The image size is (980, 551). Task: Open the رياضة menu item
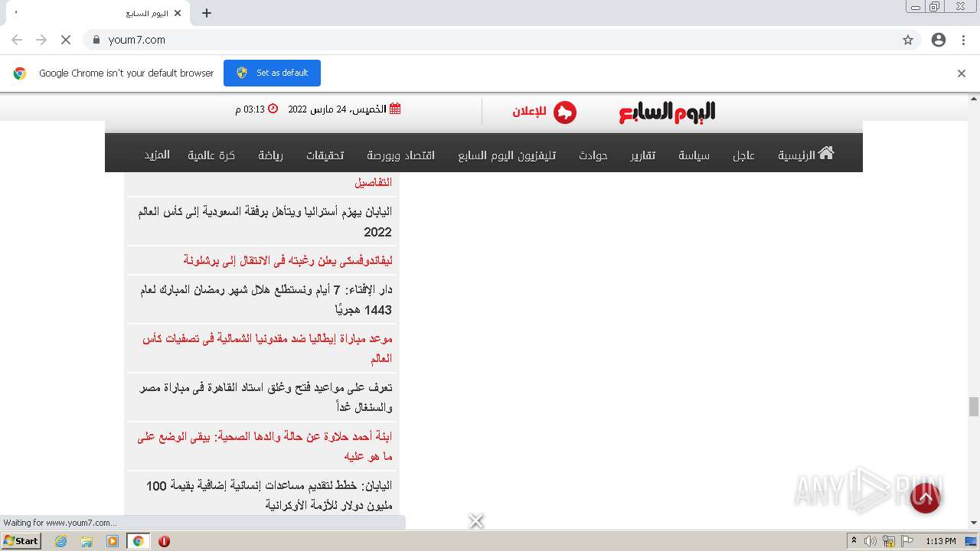tap(270, 155)
